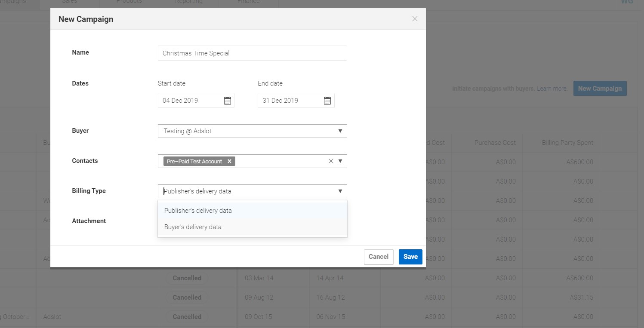The image size is (644, 328).
Task: Remove the Pre-Paid Test Account contact tag
Action: click(229, 161)
